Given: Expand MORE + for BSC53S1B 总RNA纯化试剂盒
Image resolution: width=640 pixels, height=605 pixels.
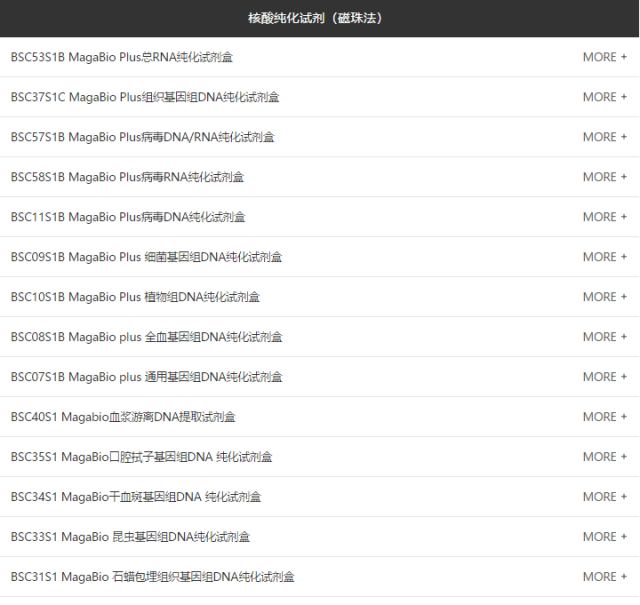Looking at the screenshot, I should pyautogui.click(x=604, y=57).
